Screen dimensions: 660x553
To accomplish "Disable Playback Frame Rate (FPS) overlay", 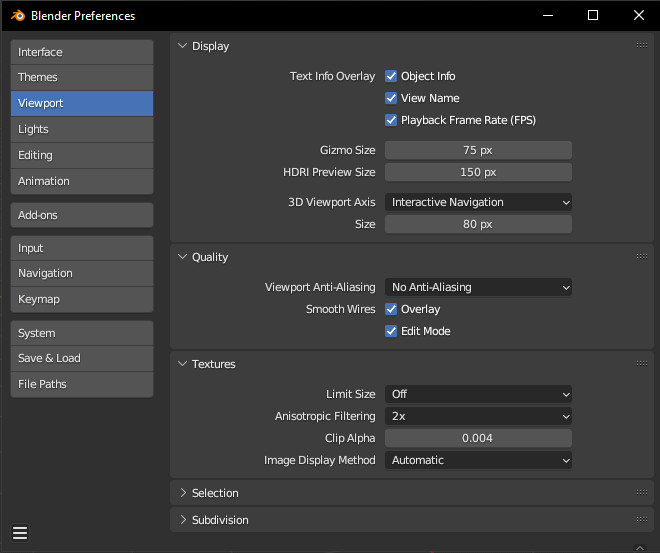I will 391,120.
